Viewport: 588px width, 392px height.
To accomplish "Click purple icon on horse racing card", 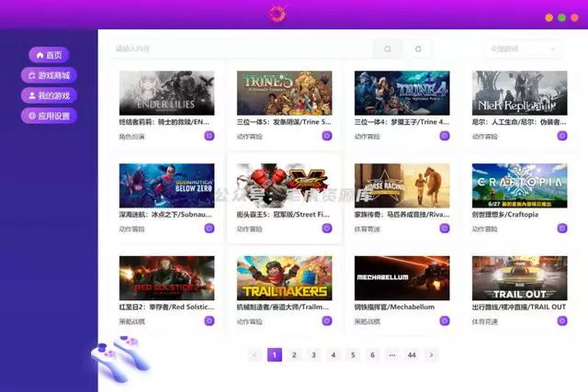I will click(x=445, y=229).
